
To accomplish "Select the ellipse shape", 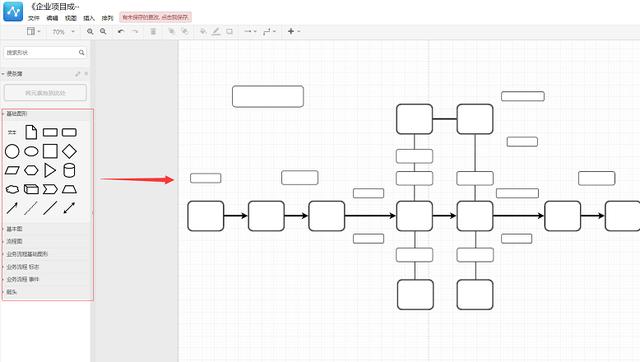I will click(x=31, y=151).
